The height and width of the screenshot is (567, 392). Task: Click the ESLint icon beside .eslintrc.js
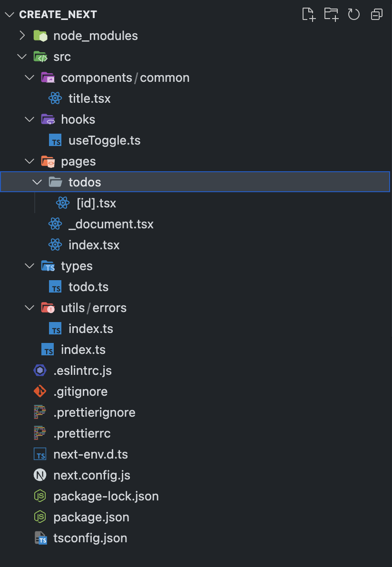tap(40, 370)
